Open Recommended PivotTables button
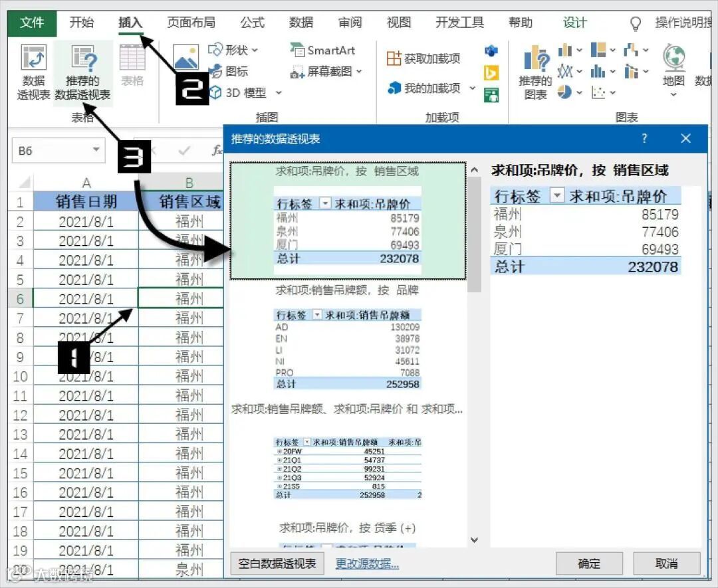Screen dimensions: 718x588 point(83,72)
